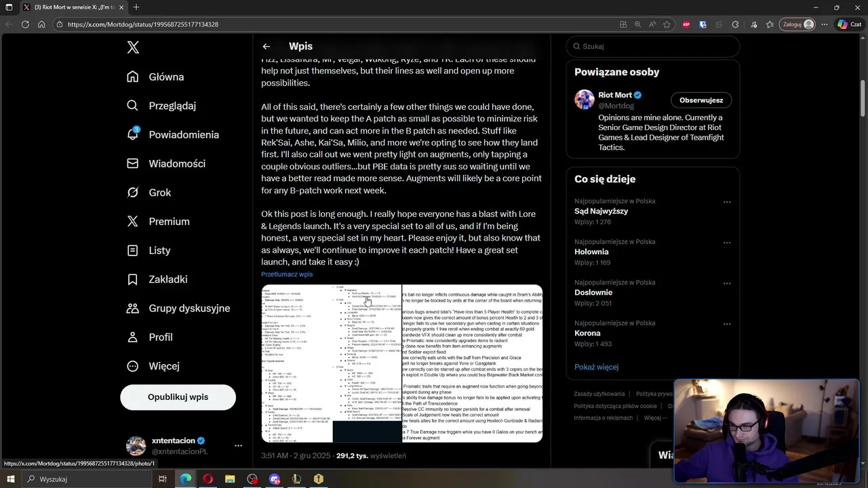Click the address bar URL
The width and height of the screenshot is (868, 488).
pyautogui.click(x=143, y=24)
